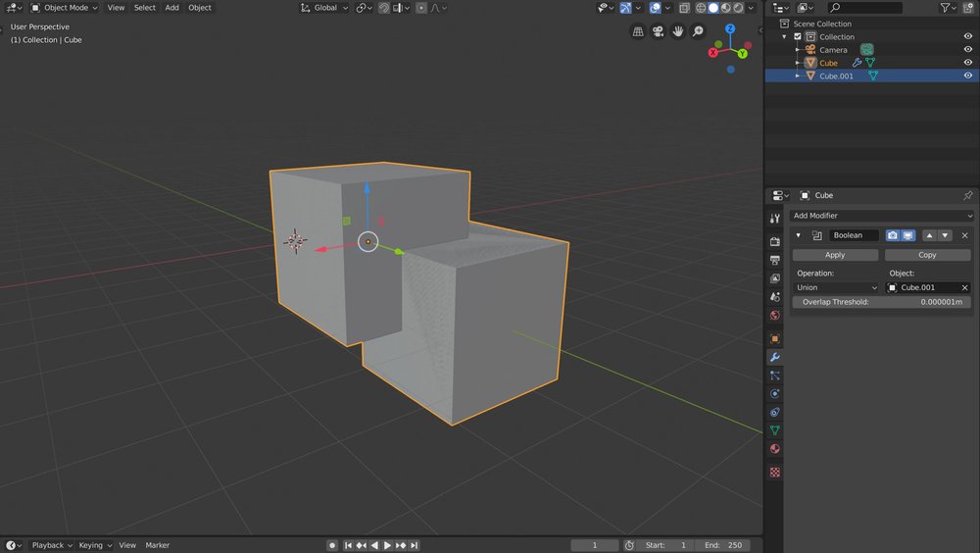Viewport: 980px width, 553px height.
Task: Open the Texture properties tab
Action: (x=775, y=472)
